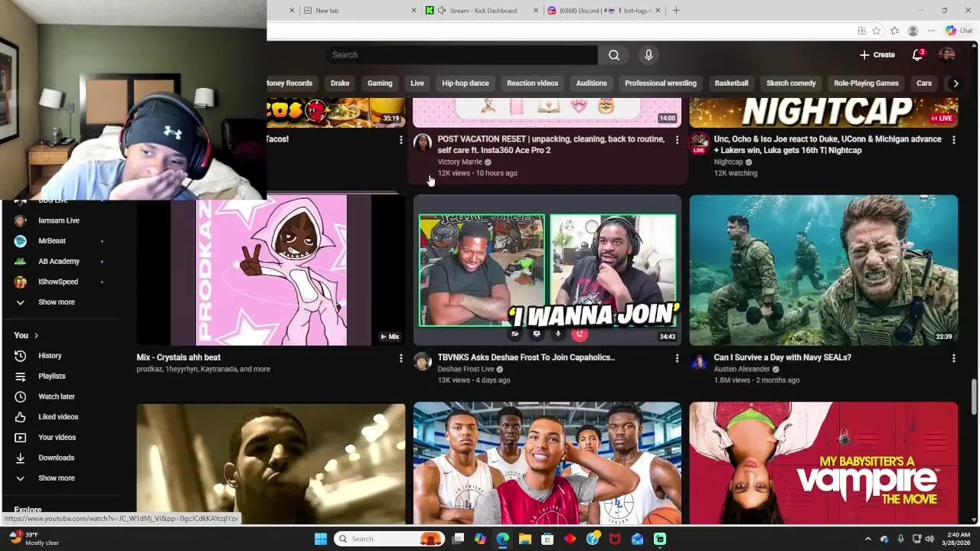
Task: Open options menu for Nightcap live stream
Action: [953, 140]
